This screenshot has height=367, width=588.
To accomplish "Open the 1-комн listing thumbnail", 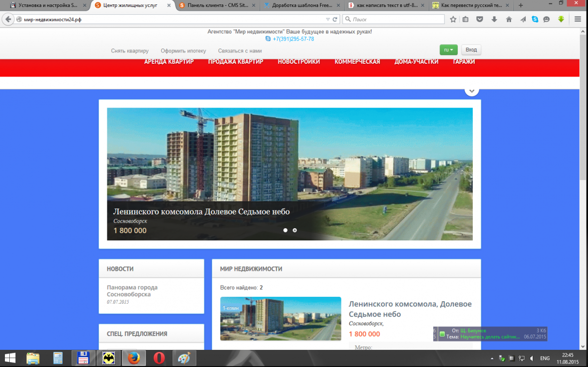I will (280, 319).
